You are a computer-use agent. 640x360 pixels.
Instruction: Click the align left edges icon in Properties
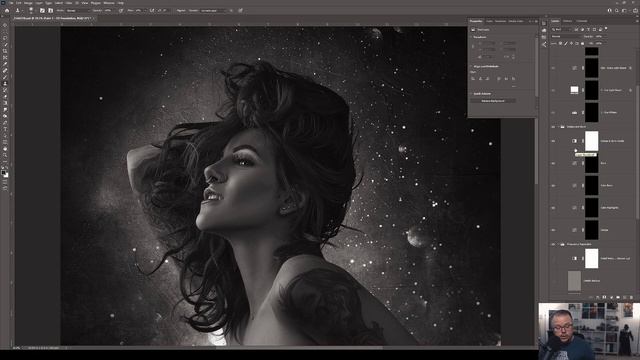[x=473, y=78]
